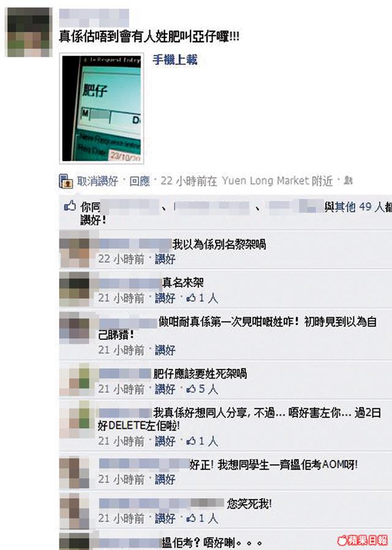Open the post author's profile picture
The image size is (392, 550).
click(x=29, y=32)
